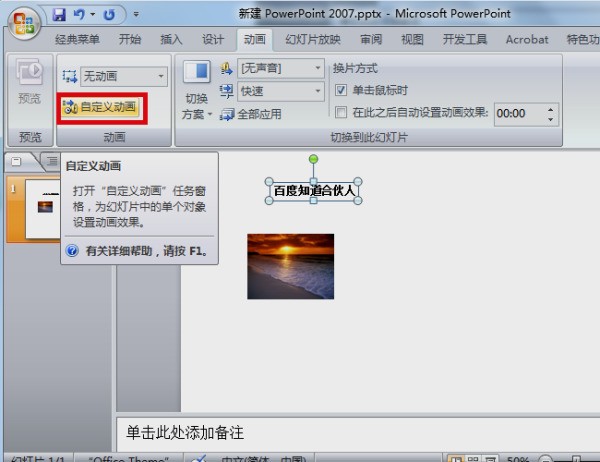600x462 pixels.
Task: Open the [无声音] transition sound dropdown
Action: (x=317, y=69)
